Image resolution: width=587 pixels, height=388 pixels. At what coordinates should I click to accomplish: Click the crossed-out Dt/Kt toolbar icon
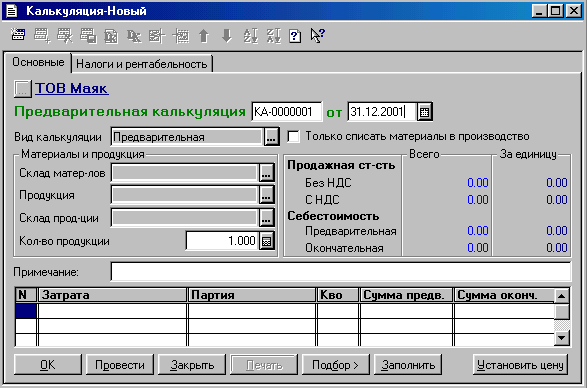[x=134, y=36]
